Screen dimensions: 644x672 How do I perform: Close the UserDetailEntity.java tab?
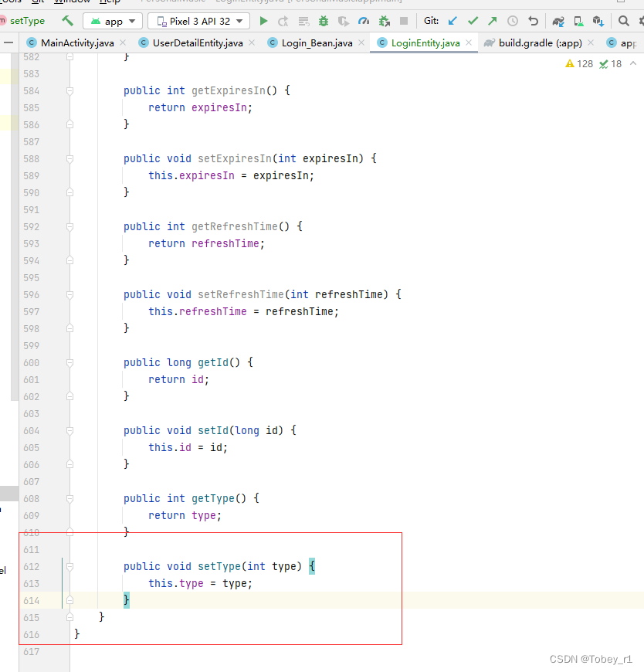(x=252, y=42)
